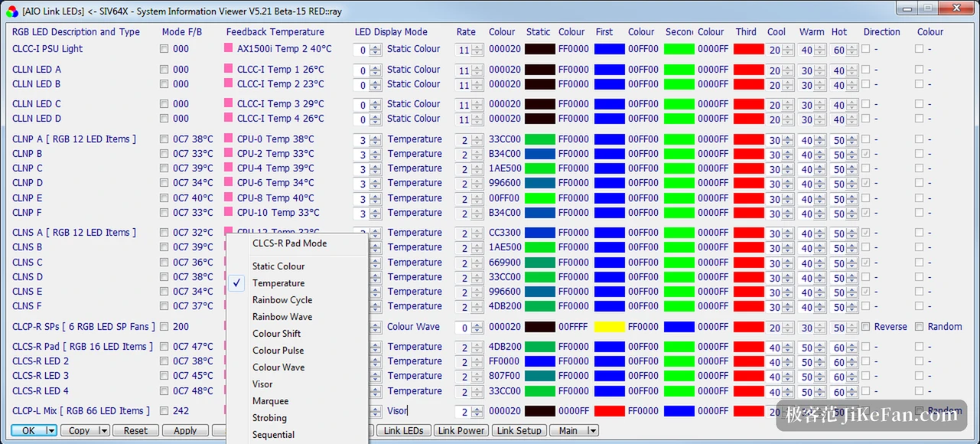Toggle Mode F/B checkbox for CLLN LED A
This screenshot has height=444, width=980.
(x=164, y=70)
